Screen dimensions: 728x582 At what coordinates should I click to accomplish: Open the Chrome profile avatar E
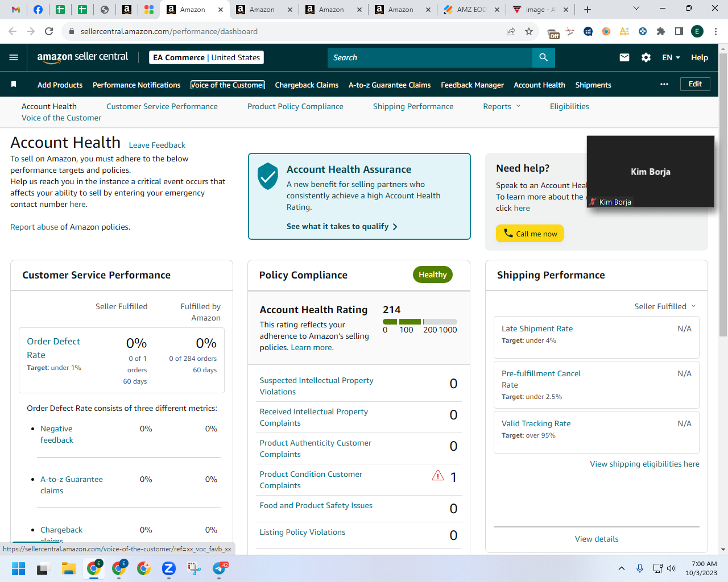697,31
